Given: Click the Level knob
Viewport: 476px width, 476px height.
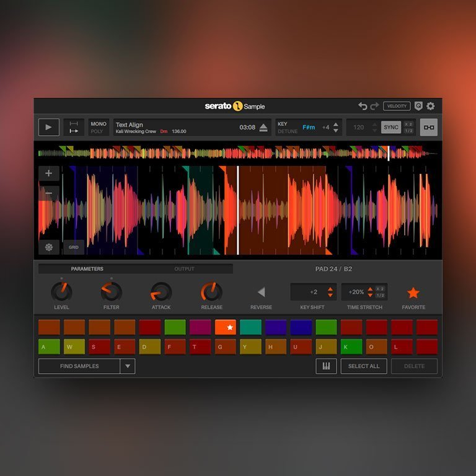Looking at the screenshot, I should click(x=61, y=292).
